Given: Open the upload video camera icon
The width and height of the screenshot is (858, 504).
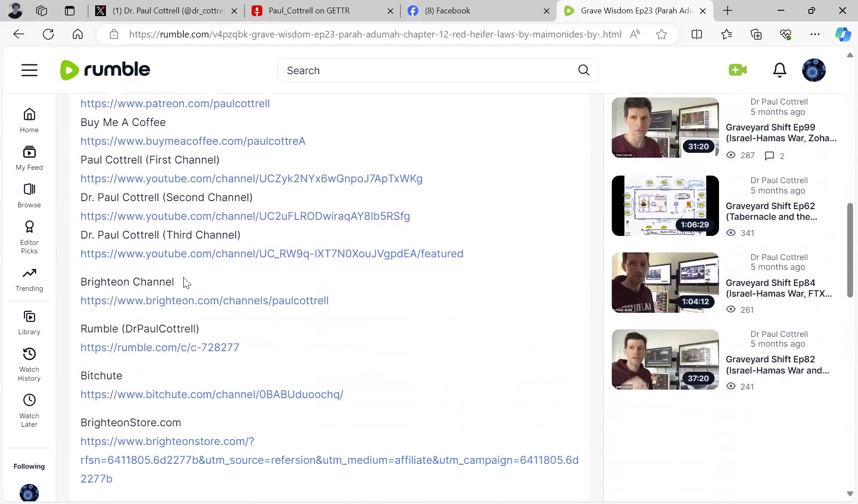Looking at the screenshot, I should click(x=737, y=70).
